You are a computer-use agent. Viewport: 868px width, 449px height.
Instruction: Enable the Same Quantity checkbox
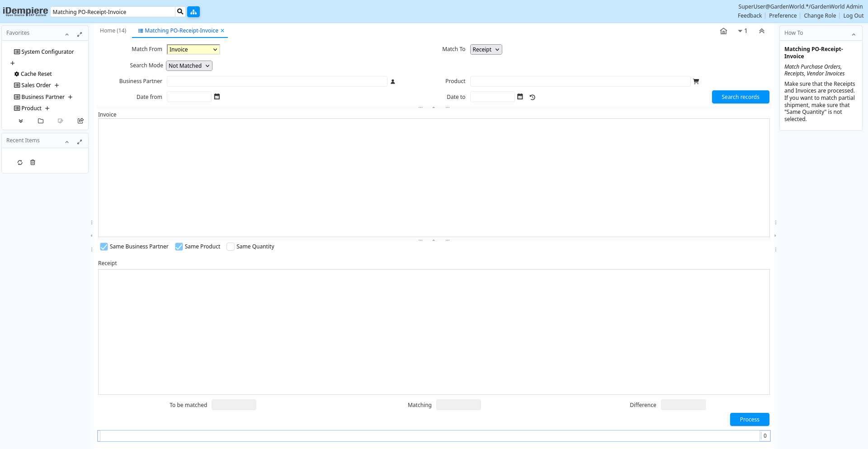[x=231, y=247]
